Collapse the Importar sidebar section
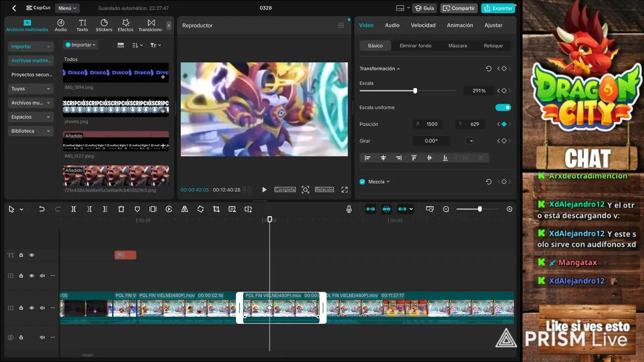Viewport: 644px width, 362px height. tap(31, 46)
